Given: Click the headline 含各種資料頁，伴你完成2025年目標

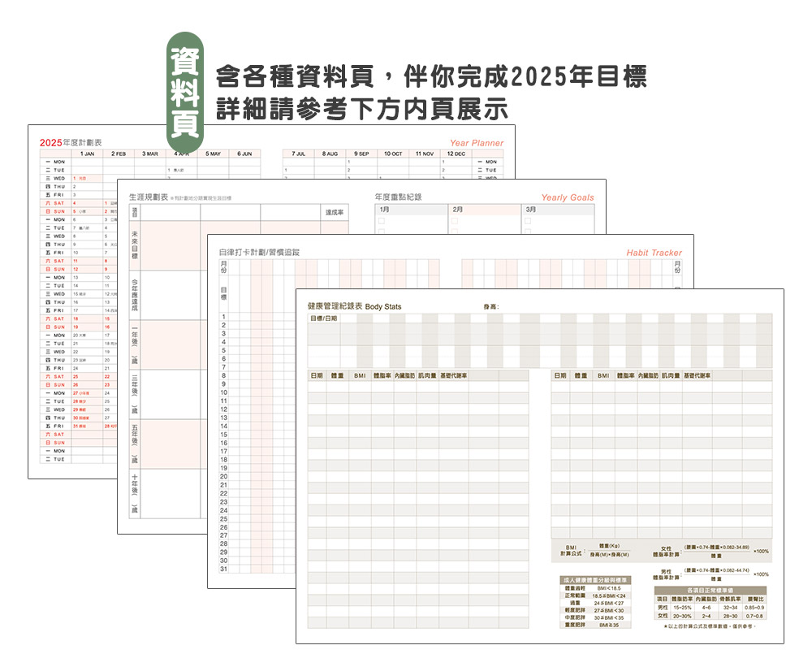Looking at the screenshot, I should tap(431, 76).
